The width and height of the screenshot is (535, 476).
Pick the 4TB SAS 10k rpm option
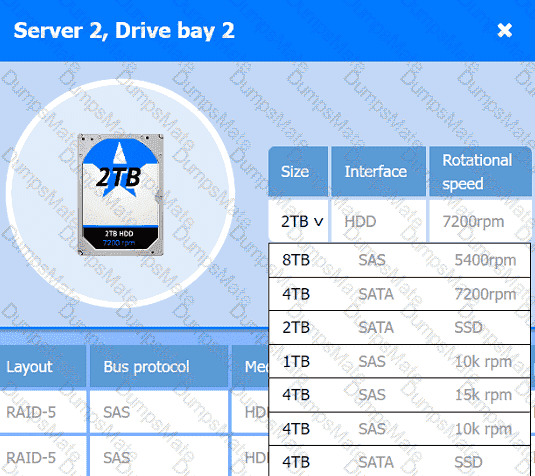tap(399, 429)
